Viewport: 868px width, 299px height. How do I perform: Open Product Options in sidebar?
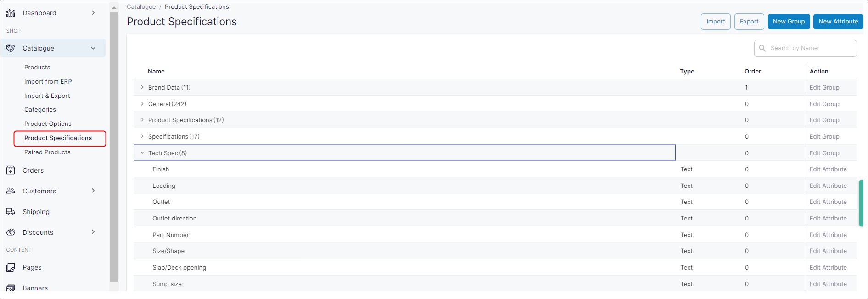click(x=48, y=124)
